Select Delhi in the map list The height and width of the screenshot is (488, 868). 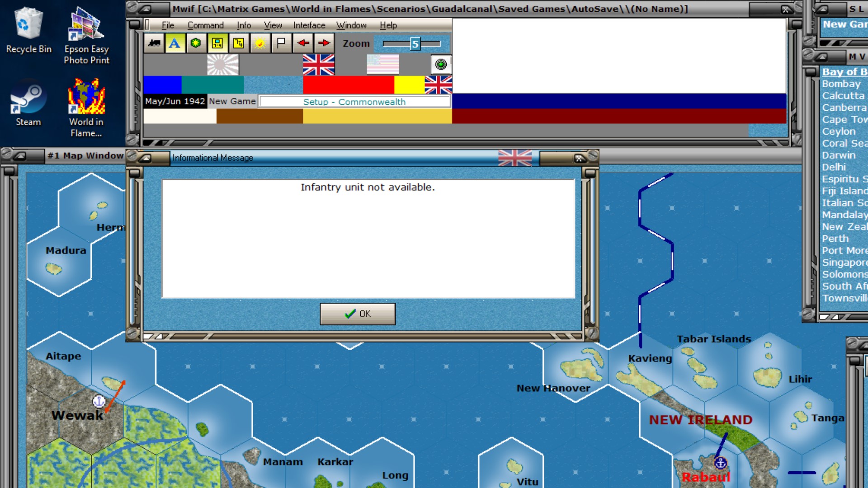[834, 167]
